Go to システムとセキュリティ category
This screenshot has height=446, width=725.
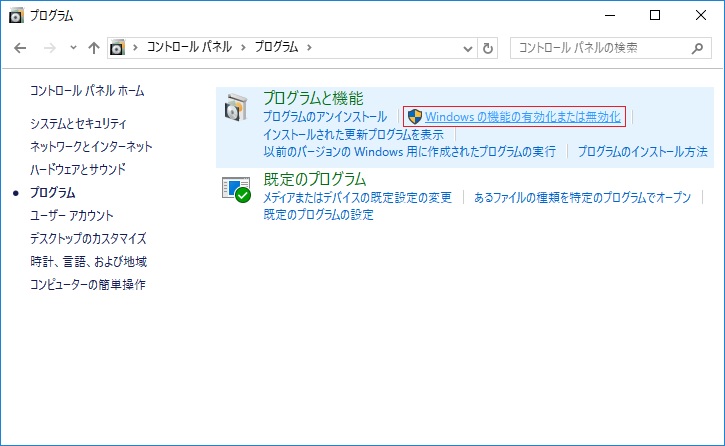78,123
